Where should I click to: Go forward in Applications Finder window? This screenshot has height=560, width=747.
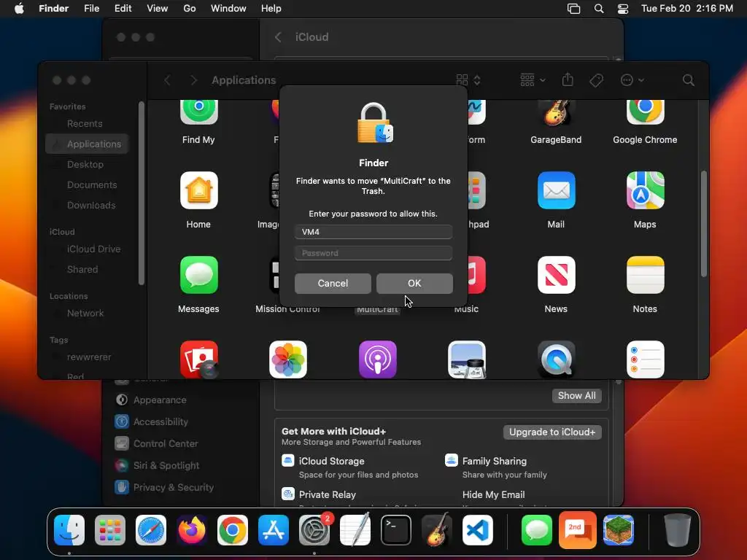(193, 80)
